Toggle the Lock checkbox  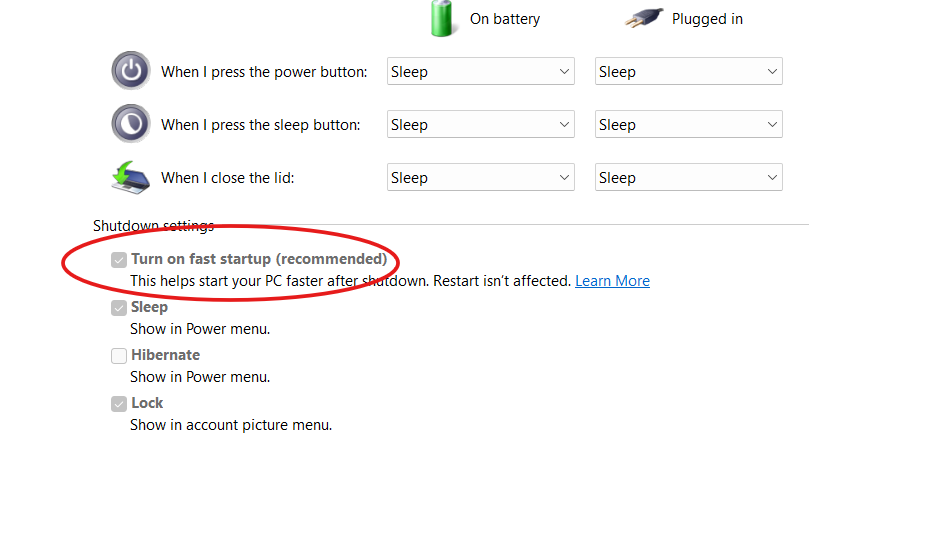[x=119, y=403]
